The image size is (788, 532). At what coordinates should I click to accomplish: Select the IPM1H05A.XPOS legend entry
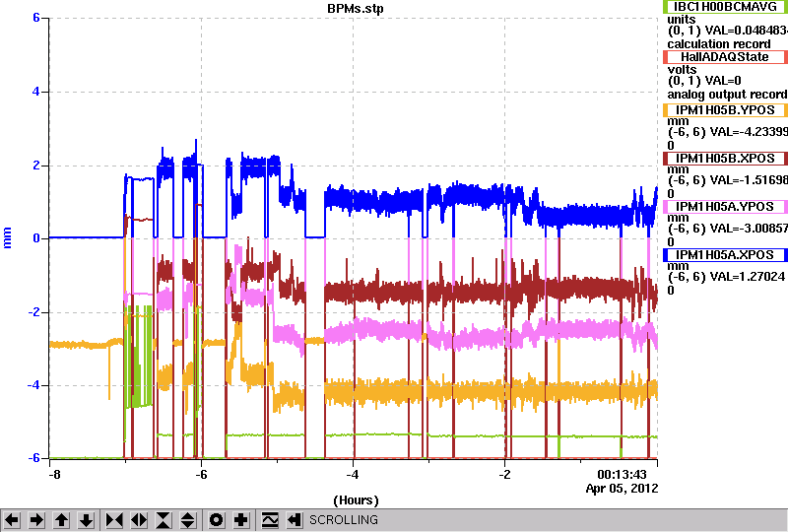click(725, 255)
